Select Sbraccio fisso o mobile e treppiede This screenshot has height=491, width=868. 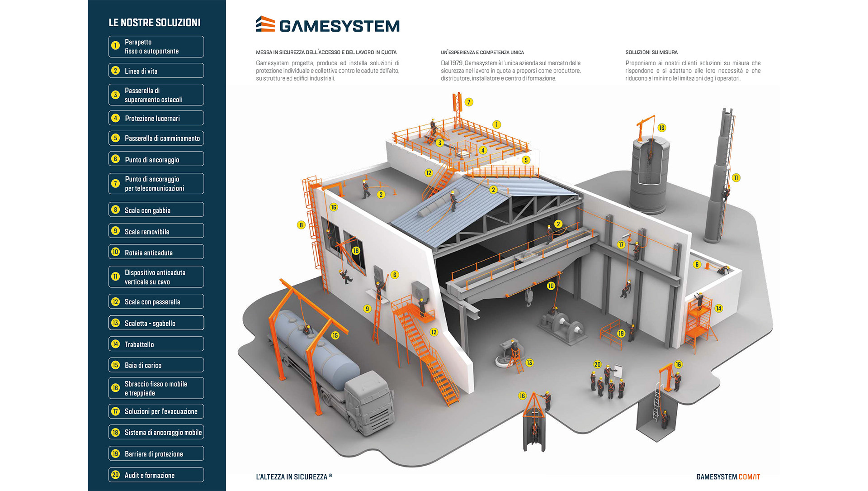point(156,388)
